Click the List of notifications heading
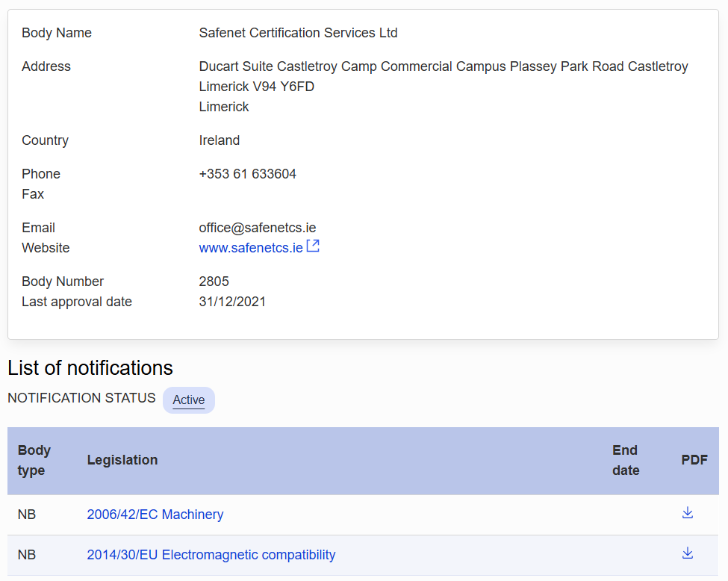Viewport: 728px width, 581px height. point(90,368)
